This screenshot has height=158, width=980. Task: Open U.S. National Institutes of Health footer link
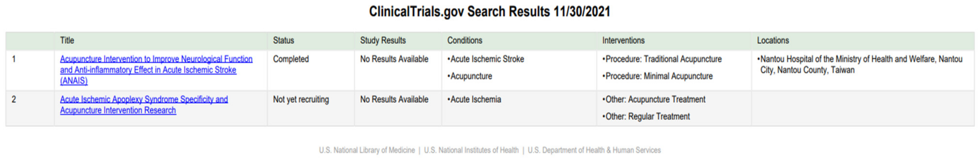tap(471, 150)
